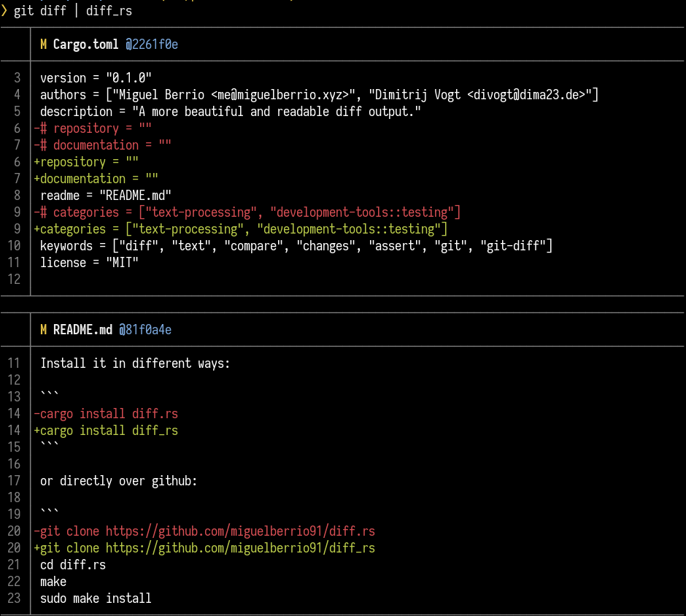Click added line '+cargo install diff_rs'
Screen dimensions: 686x616
106,431
